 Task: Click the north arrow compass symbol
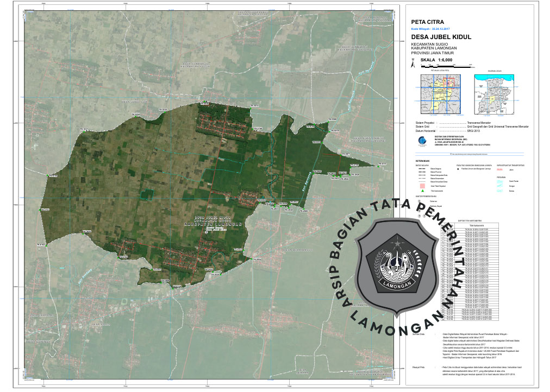coord(414,64)
